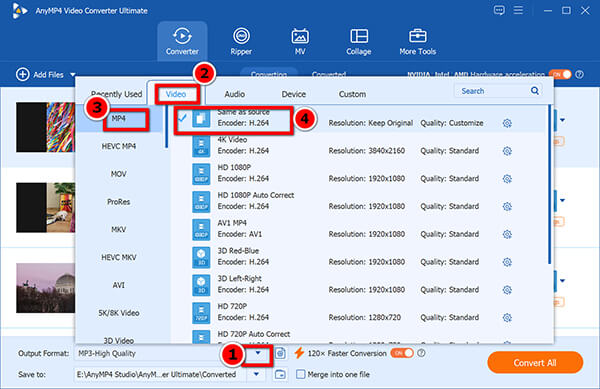Open settings gear for HD 1080P
This screenshot has width=600, height=389.
coord(507,179)
